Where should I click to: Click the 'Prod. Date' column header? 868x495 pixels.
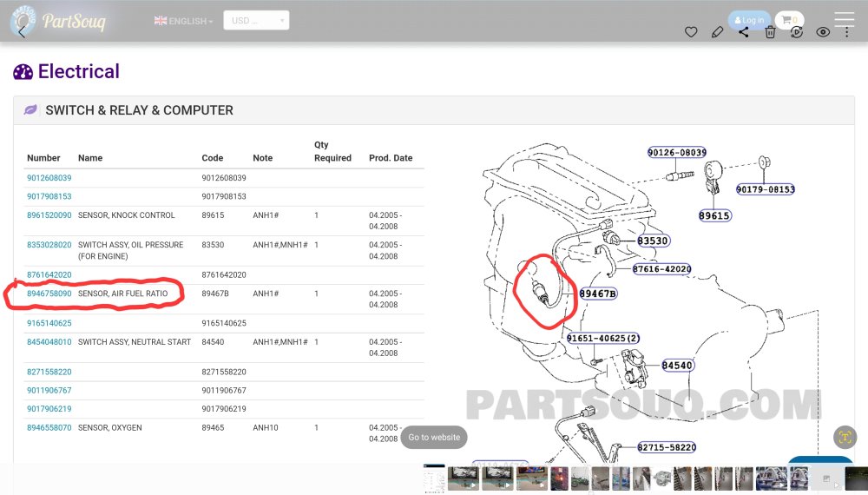pos(391,158)
